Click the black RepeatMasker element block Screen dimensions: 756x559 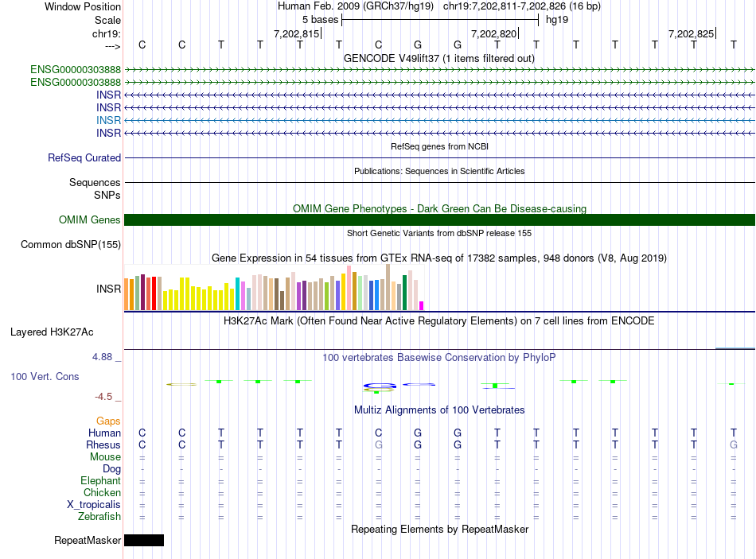[x=144, y=540]
